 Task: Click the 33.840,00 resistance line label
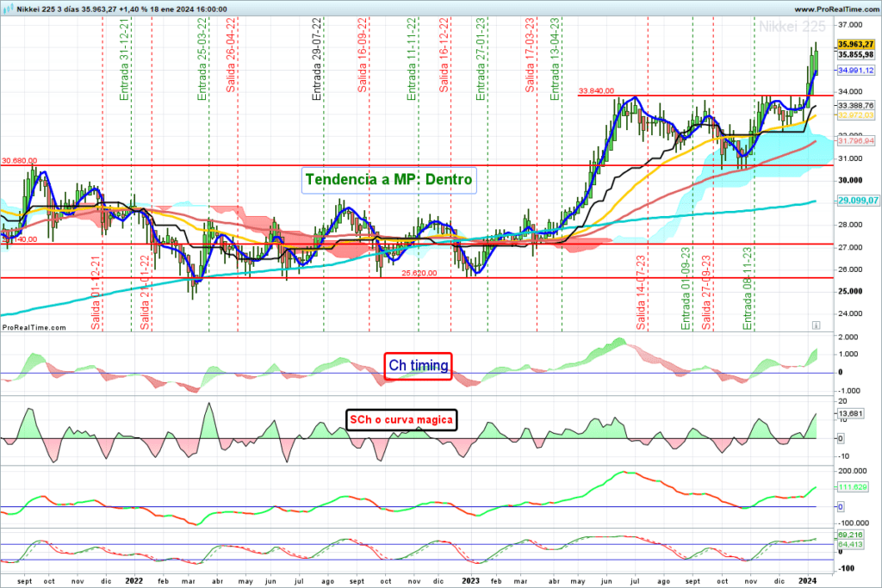pos(596,90)
